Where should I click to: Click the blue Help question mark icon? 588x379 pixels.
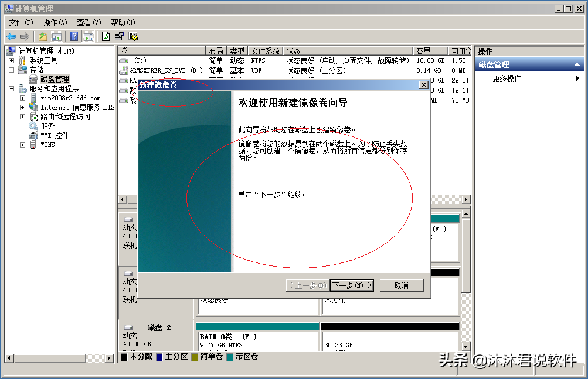(74, 36)
